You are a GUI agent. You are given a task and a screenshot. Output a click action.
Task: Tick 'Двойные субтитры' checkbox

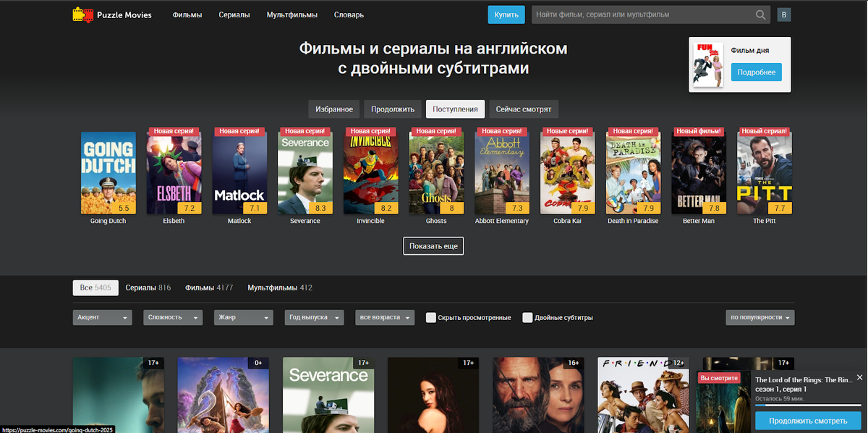(527, 317)
